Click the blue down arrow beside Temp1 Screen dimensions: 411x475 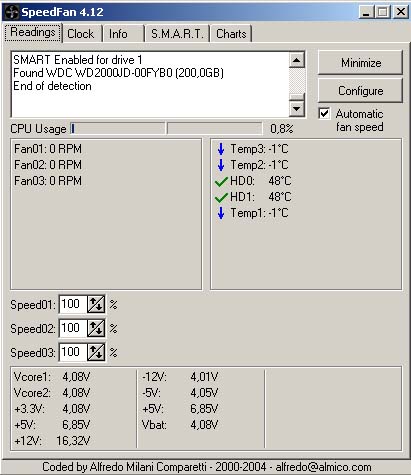coord(221,213)
